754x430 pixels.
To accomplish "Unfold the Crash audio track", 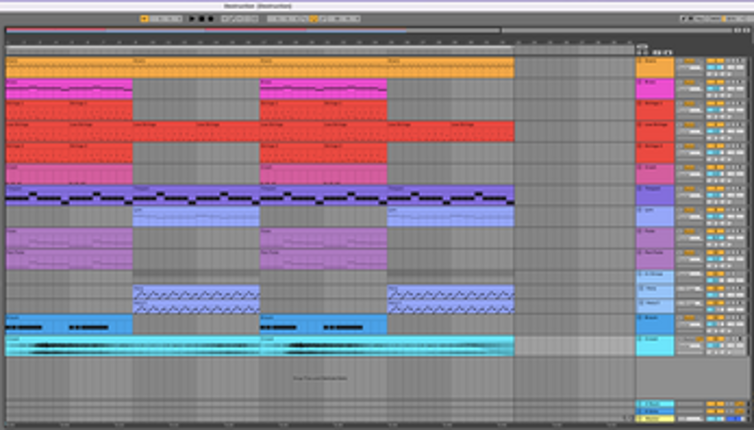I will tap(640, 339).
